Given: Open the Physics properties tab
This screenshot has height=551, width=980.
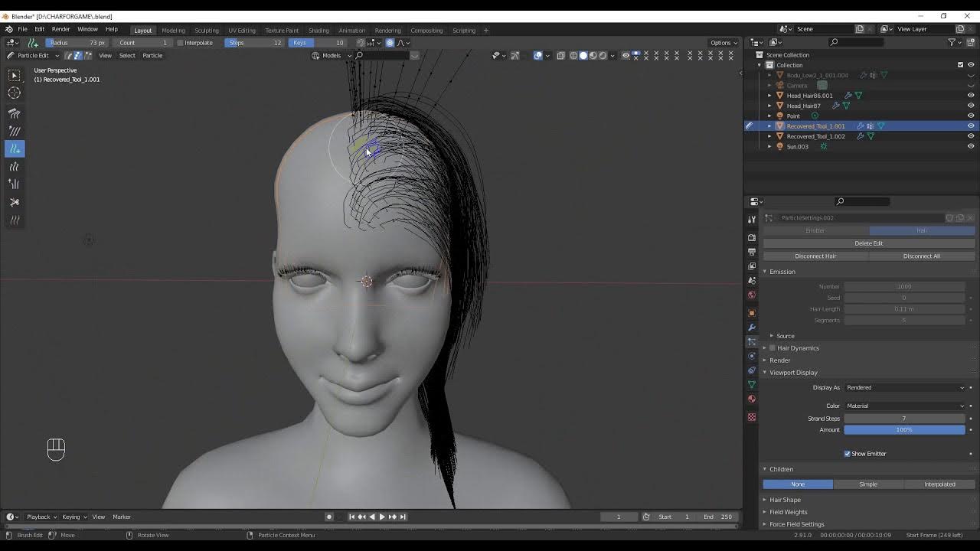Looking at the screenshot, I should [752, 356].
